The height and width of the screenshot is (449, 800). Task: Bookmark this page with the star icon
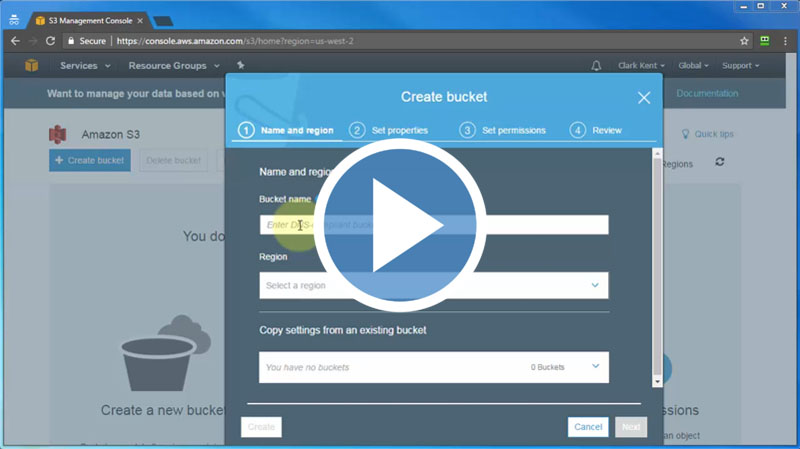[x=744, y=41]
